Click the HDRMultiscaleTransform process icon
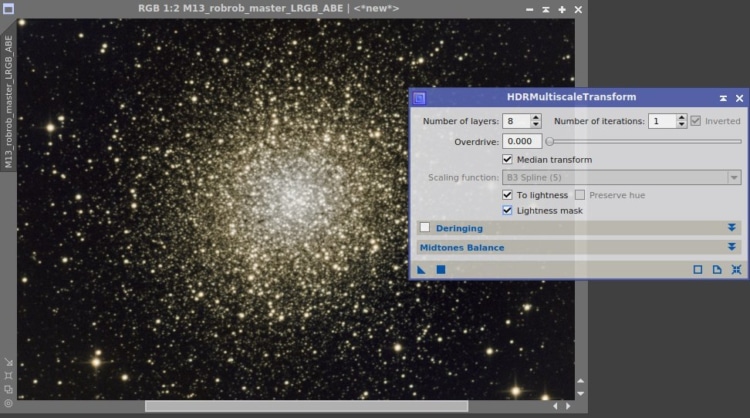The height and width of the screenshot is (418, 750). point(419,98)
